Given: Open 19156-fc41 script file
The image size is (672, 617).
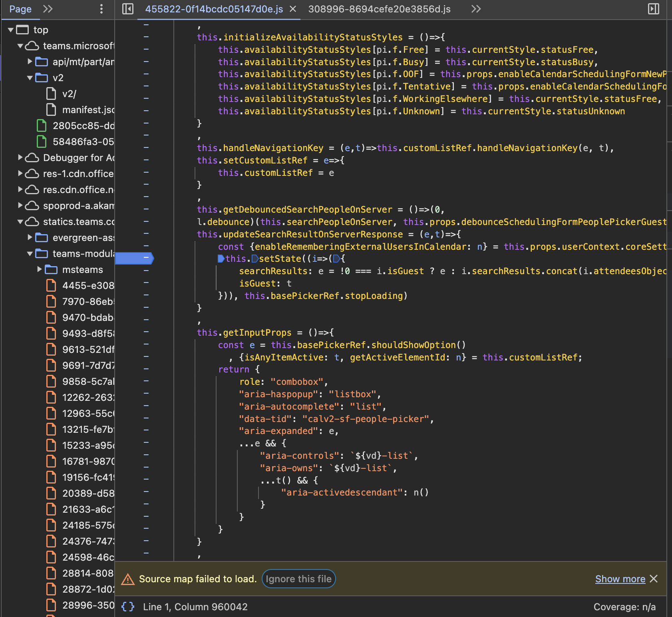Looking at the screenshot, I should 80,478.
